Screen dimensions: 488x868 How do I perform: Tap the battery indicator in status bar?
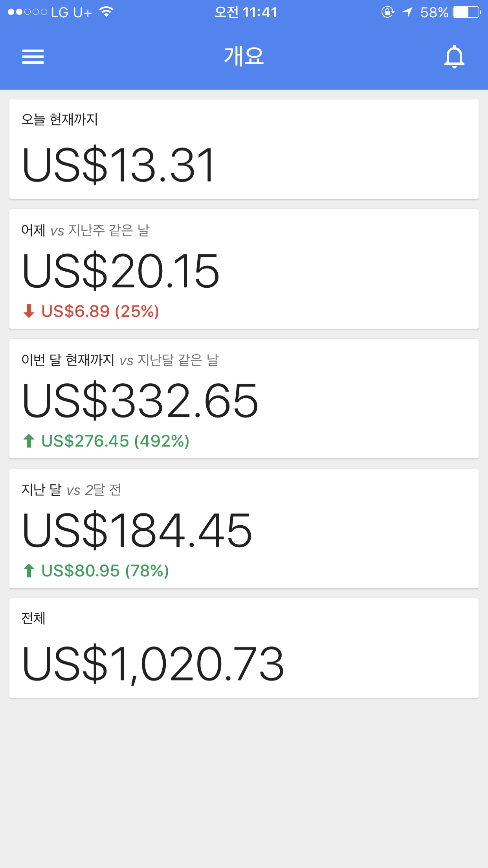[467, 12]
